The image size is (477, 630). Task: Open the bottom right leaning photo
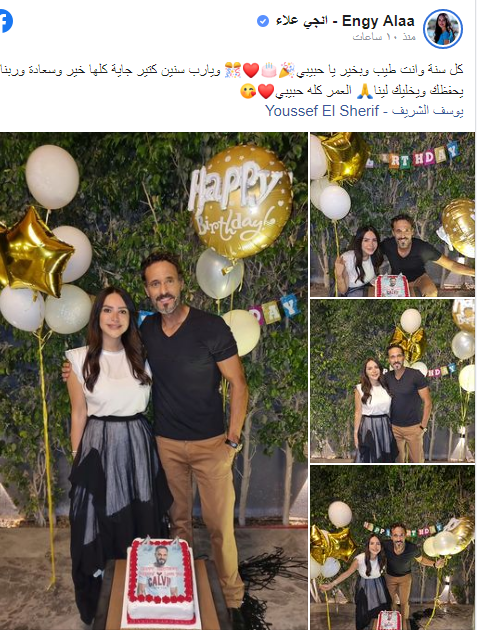click(392, 548)
